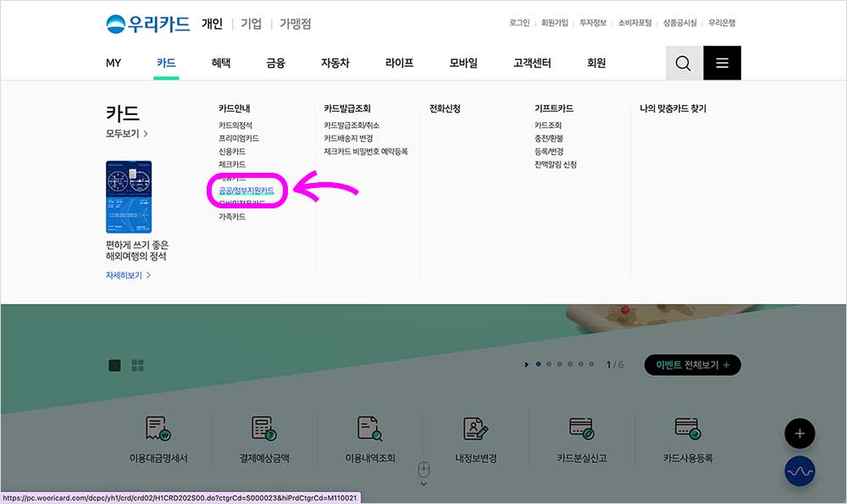
Task: Open the search magnifier icon
Action: click(x=683, y=63)
